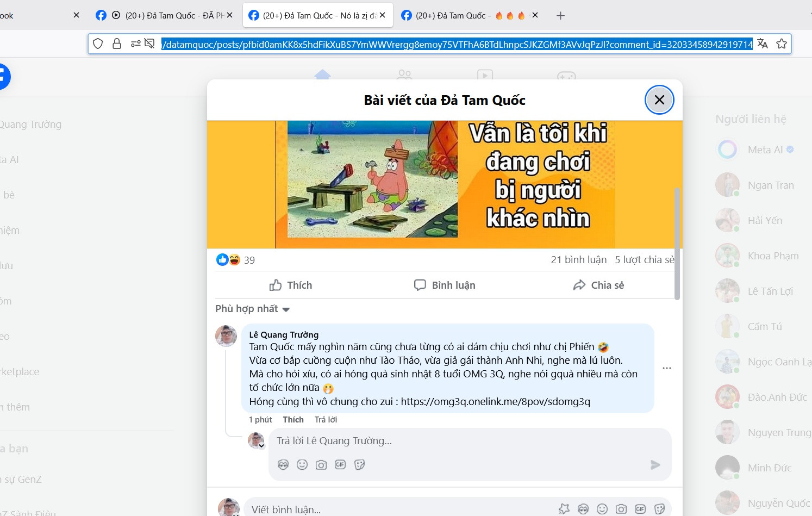Screen dimensions: 812x516
Task: Click the Thích like button on the post
Action: 291,285
